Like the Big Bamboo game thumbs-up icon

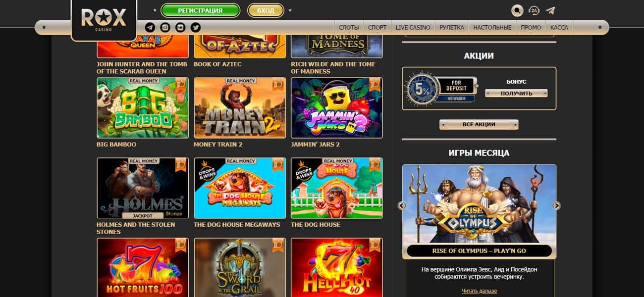tap(181, 84)
